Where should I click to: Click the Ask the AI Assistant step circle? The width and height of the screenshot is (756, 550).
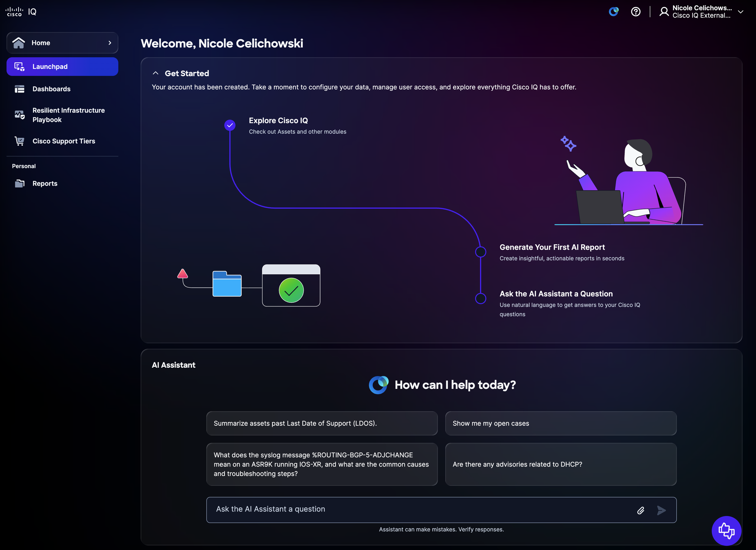(x=480, y=299)
